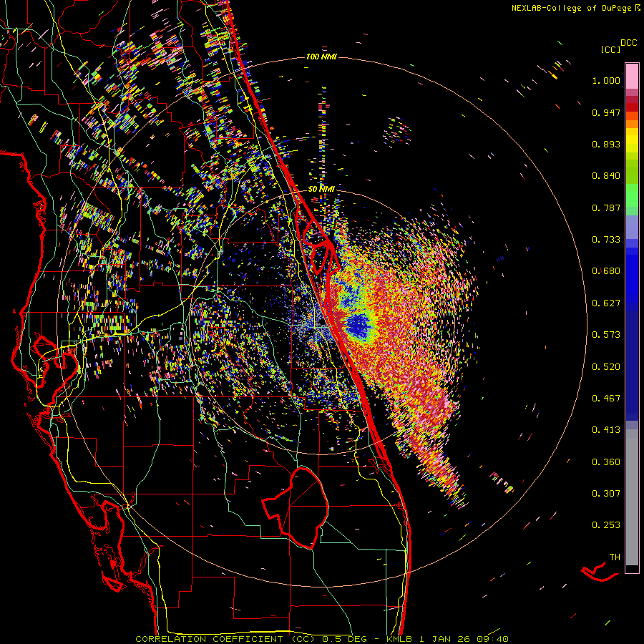Viewport: 644px width, 644px height.
Task: Click the 100 NMI range ring label
Action: [321, 57]
